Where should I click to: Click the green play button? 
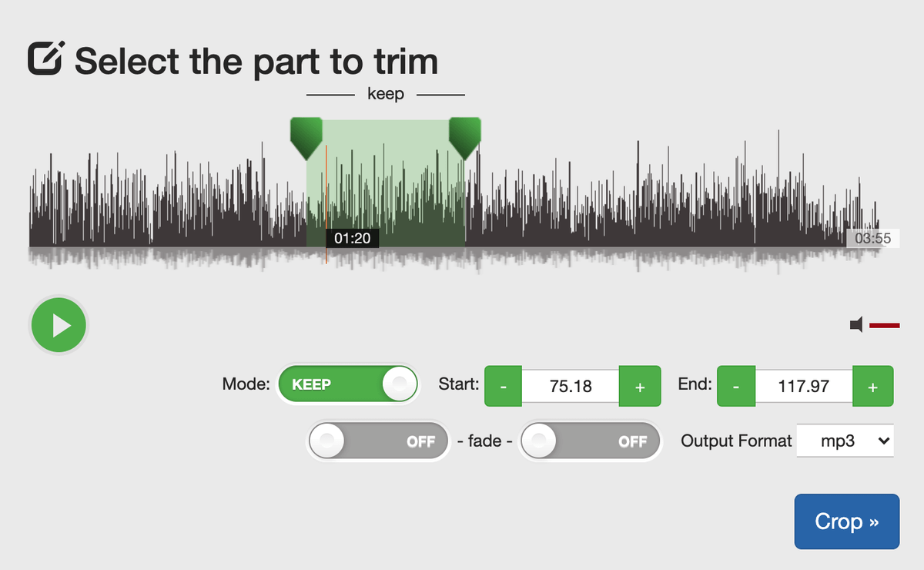59,326
